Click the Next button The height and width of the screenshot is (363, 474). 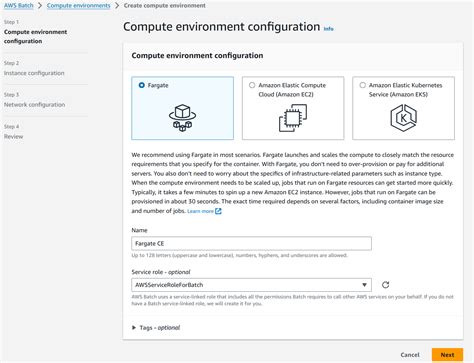(447, 355)
